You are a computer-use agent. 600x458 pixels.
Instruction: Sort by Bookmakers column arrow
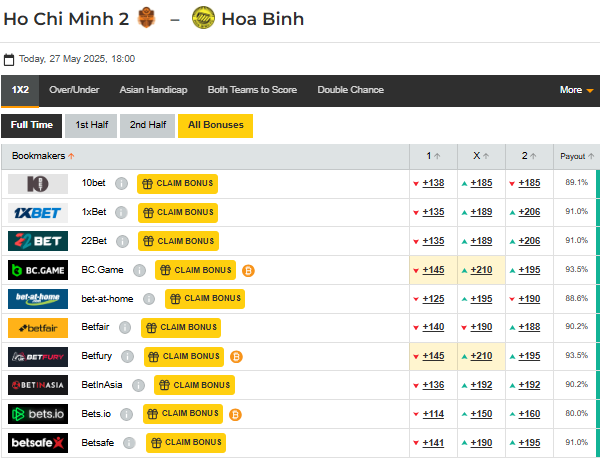[71, 156]
